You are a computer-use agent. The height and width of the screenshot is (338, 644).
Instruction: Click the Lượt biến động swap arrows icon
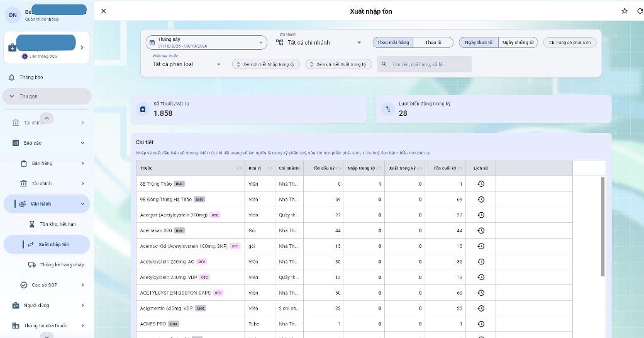388,109
